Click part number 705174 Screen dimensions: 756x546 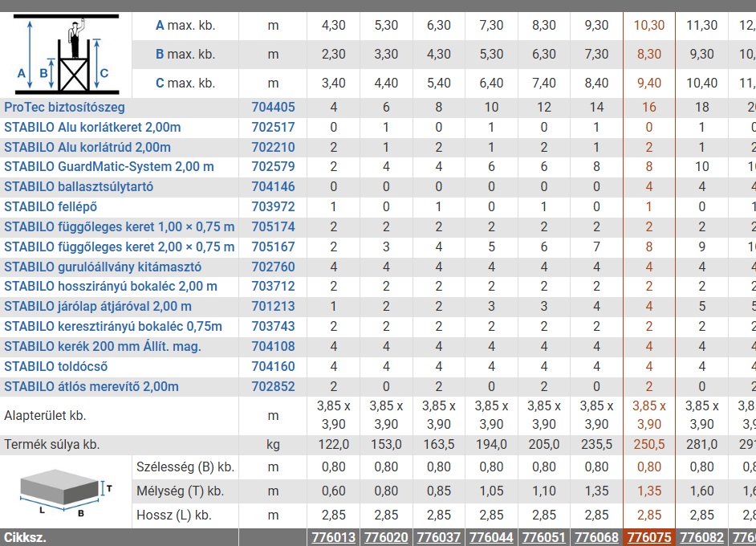(x=273, y=226)
